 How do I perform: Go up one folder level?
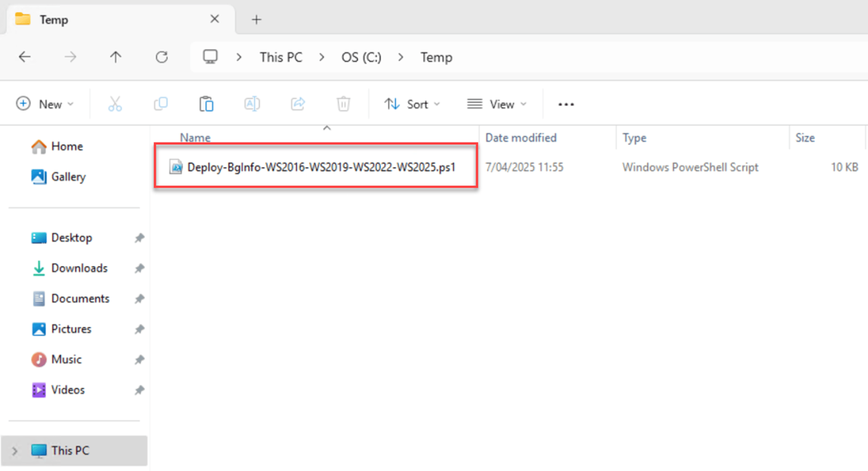(x=116, y=57)
